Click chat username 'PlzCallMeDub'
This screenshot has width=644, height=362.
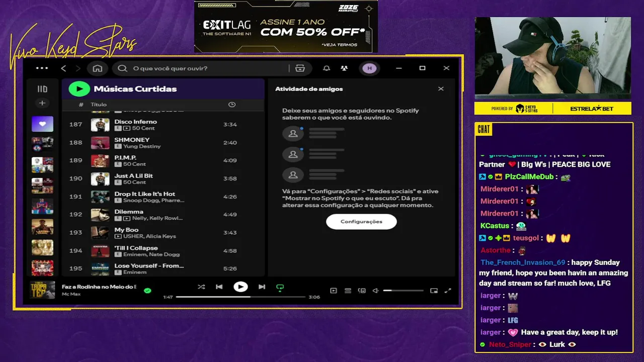[529, 177]
